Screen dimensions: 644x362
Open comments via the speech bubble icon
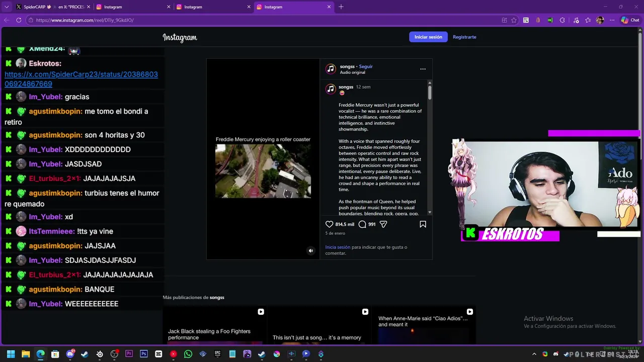362,224
